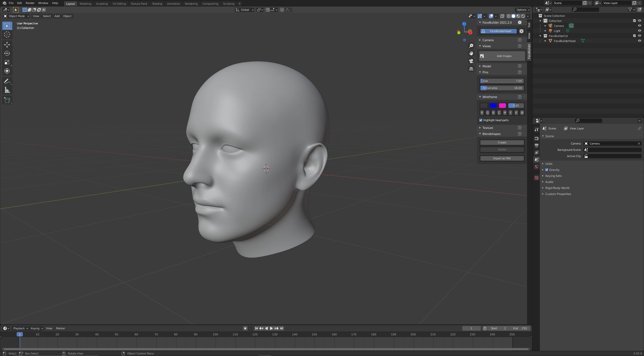The height and width of the screenshot is (356, 644).
Task: Expand the Texture panel
Action: [488, 128]
